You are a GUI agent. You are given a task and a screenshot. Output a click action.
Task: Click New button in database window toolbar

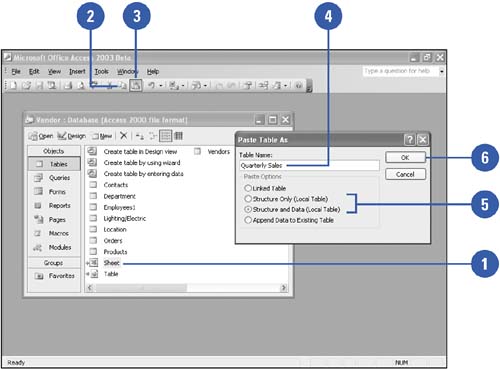click(102, 136)
